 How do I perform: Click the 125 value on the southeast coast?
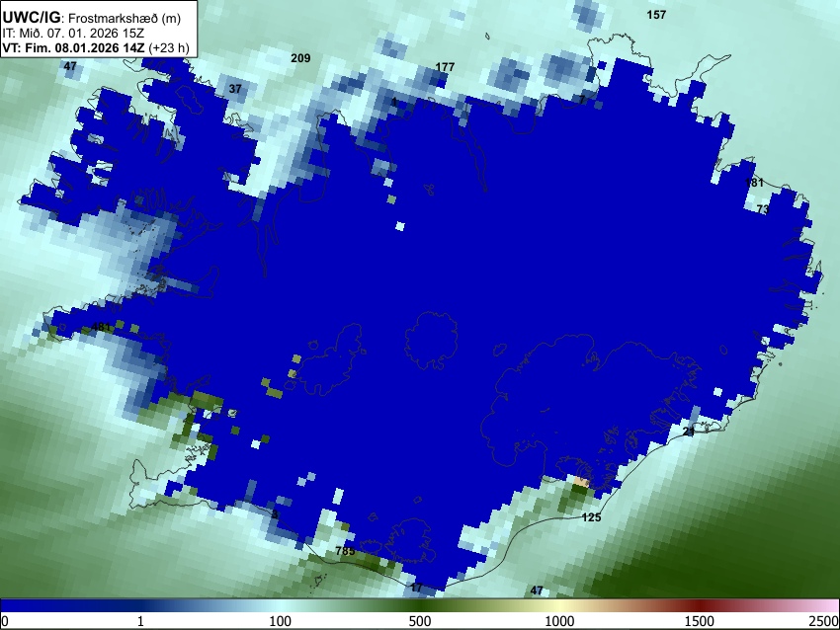(591, 517)
